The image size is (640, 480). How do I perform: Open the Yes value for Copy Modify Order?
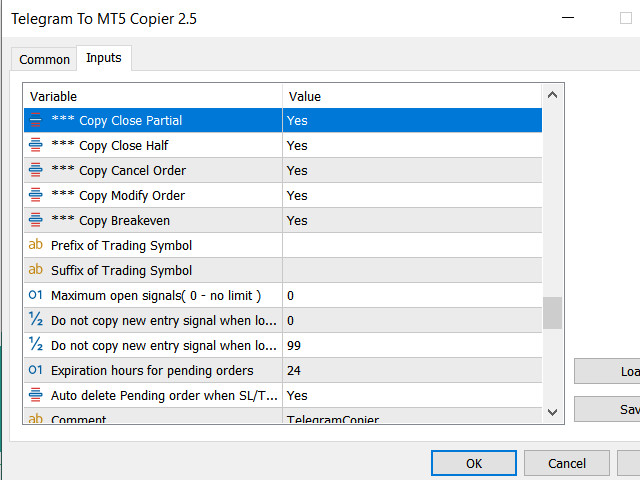tap(412, 195)
